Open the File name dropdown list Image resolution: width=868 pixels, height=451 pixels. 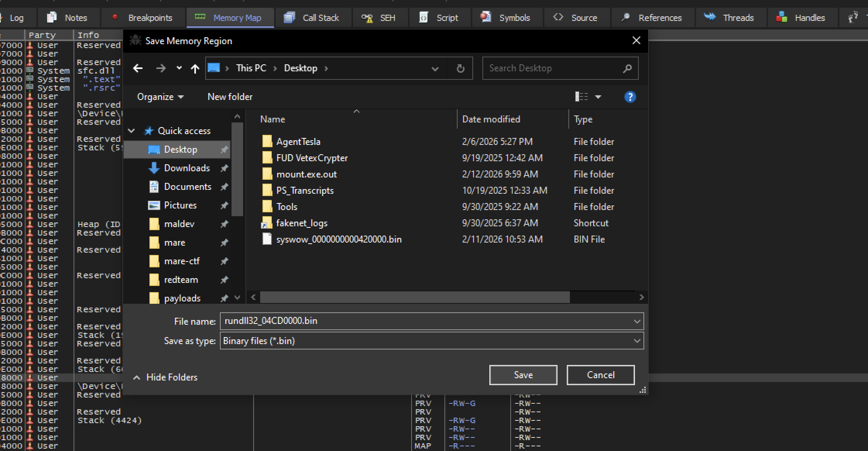pos(637,321)
